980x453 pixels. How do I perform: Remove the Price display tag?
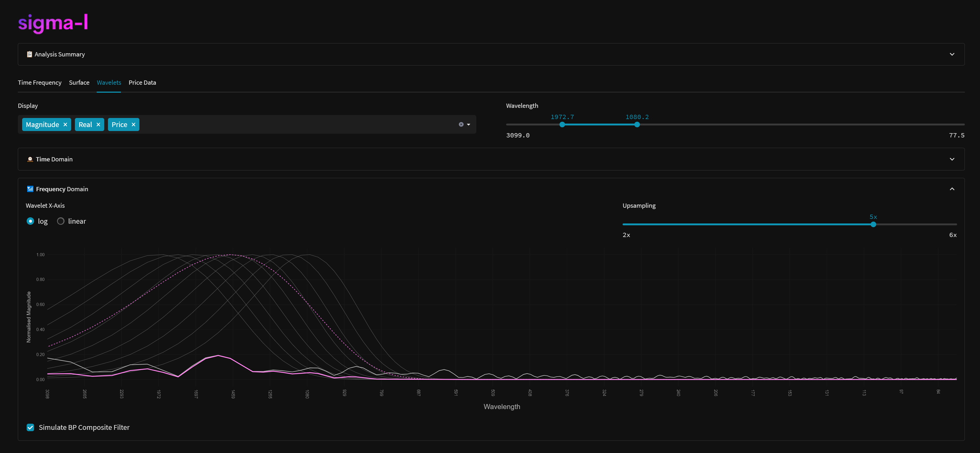point(134,125)
